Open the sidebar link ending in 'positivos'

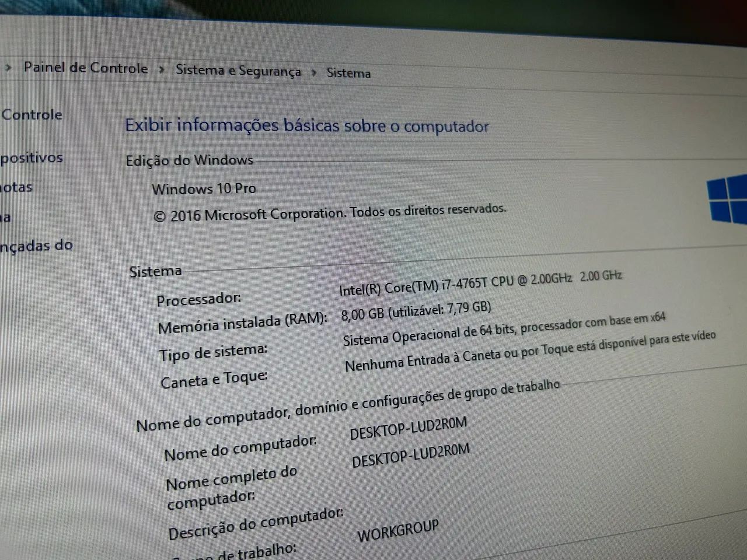[32, 157]
